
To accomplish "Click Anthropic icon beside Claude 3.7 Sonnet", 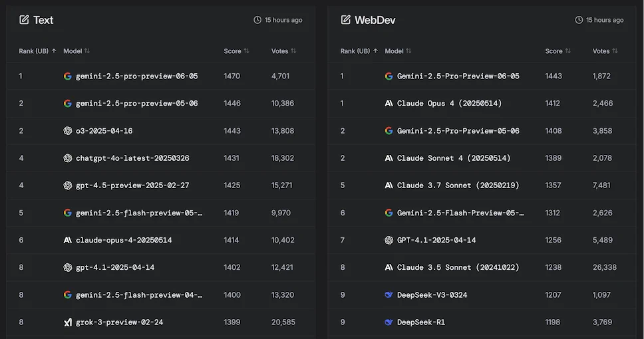I will click(389, 185).
